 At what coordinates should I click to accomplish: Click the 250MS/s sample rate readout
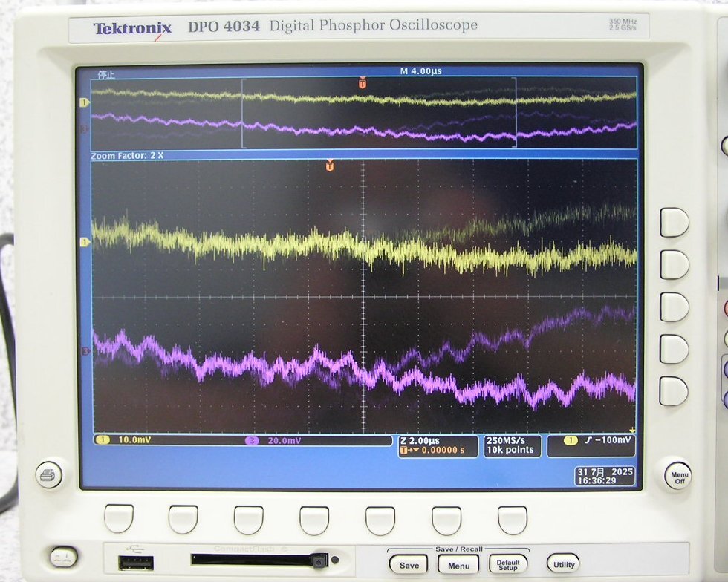[506, 441]
